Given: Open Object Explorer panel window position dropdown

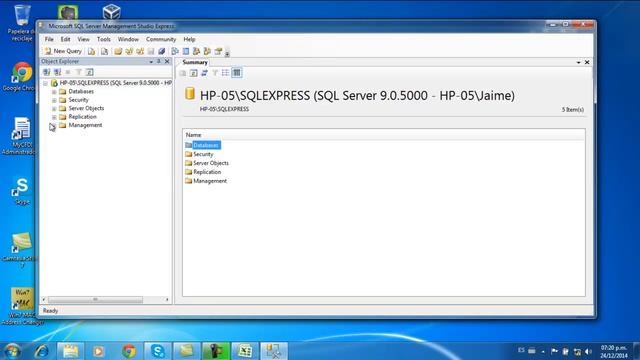Looking at the screenshot, I should 151,62.
